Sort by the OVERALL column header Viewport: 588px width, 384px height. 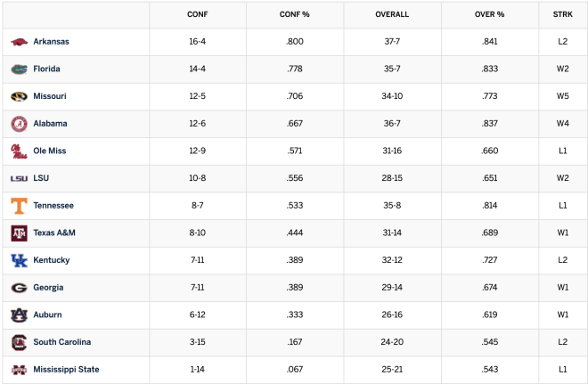click(x=392, y=14)
